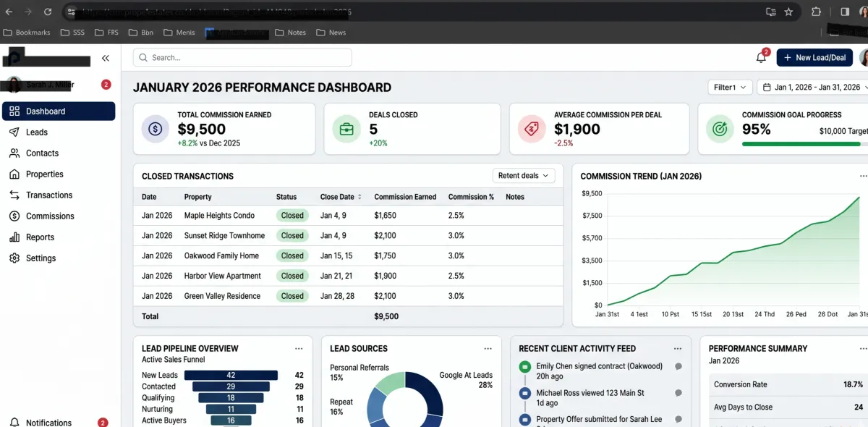Expand the Filter1 dropdown
The height and width of the screenshot is (427, 868).
click(730, 87)
